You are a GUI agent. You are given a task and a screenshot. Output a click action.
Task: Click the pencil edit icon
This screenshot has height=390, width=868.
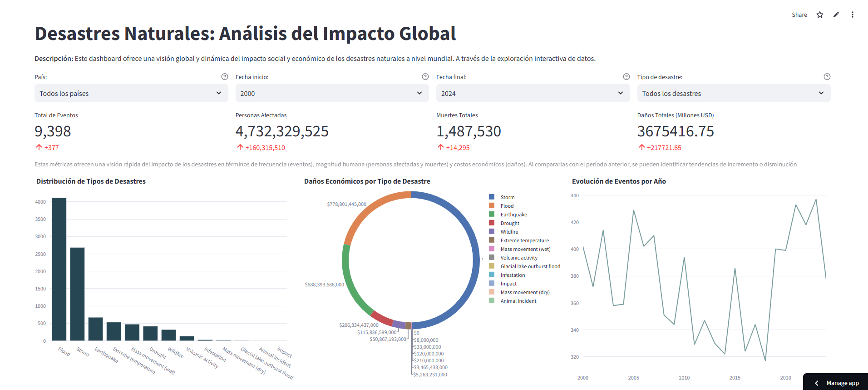click(x=836, y=15)
